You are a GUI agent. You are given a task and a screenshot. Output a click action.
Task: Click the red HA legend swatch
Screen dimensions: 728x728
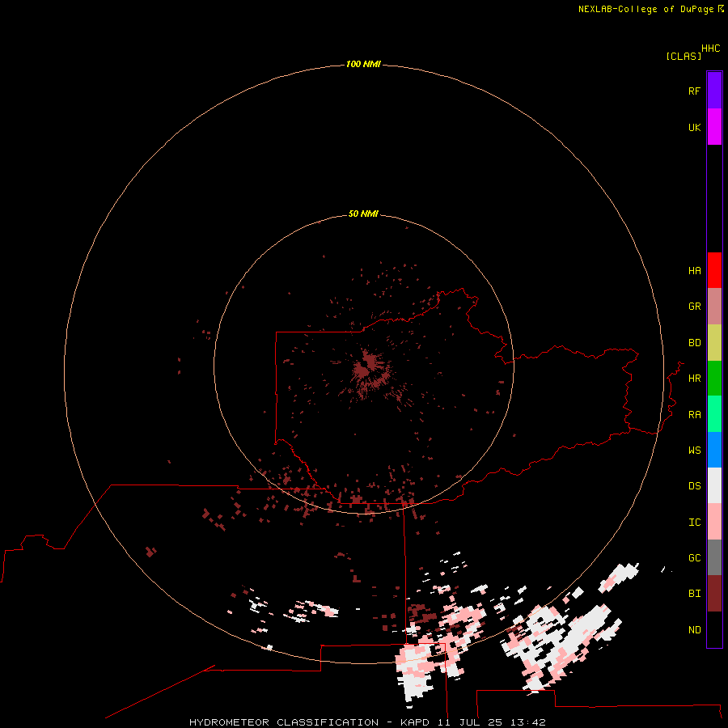coord(714,270)
